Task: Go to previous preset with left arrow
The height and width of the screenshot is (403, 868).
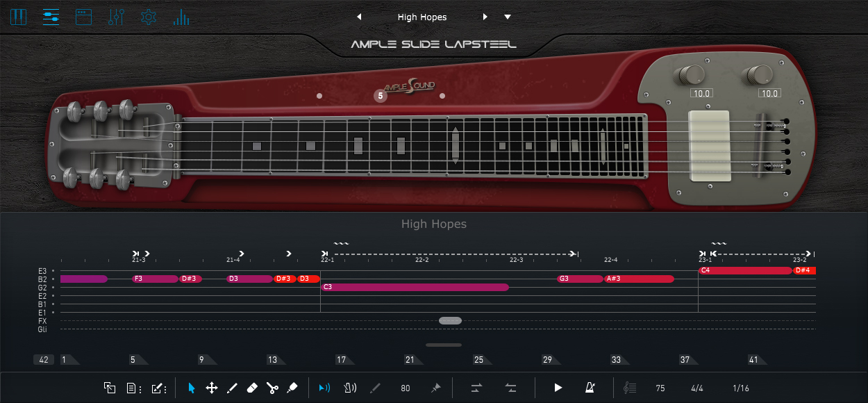Action: point(359,17)
